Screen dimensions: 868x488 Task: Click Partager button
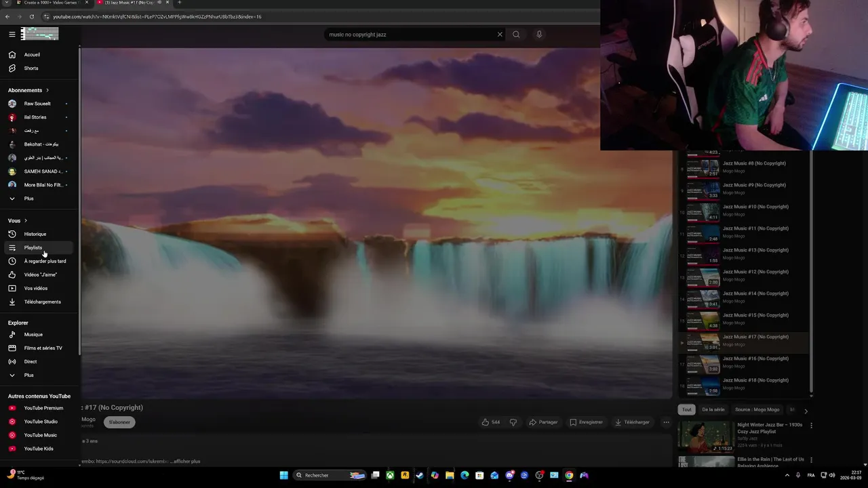pos(543,422)
